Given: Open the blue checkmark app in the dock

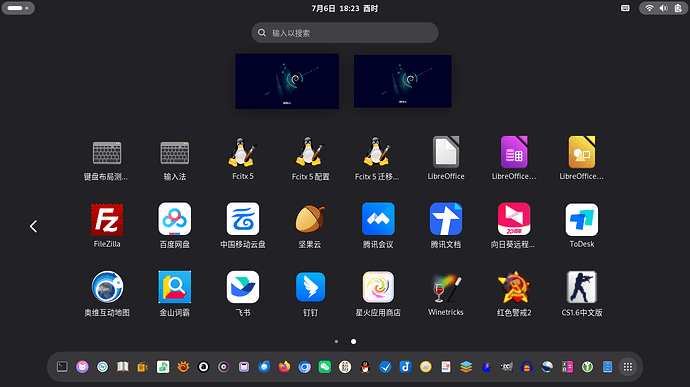Looking at the screenshot, I should (385, 367).
